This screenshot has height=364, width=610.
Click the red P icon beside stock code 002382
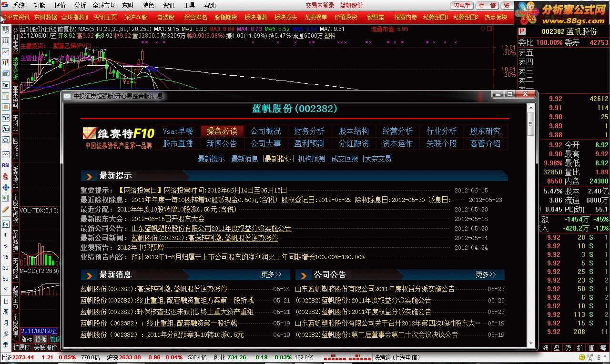click(x=521, y=31)
